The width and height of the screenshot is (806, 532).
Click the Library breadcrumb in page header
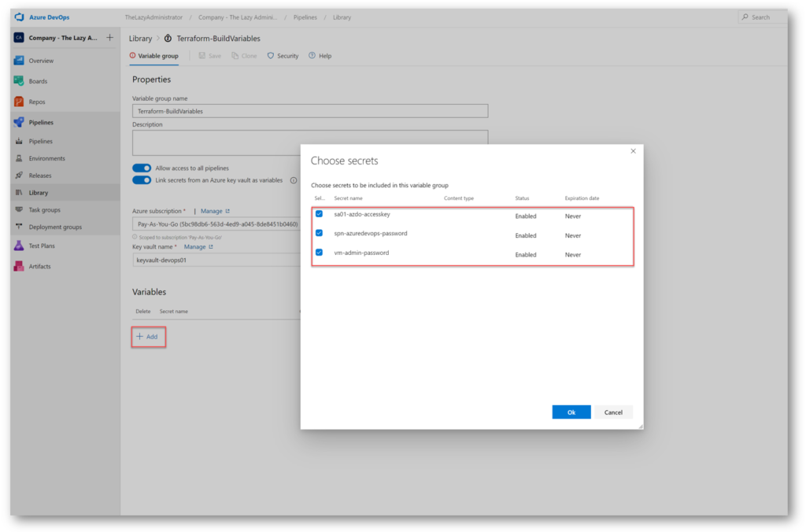point(140,39)
